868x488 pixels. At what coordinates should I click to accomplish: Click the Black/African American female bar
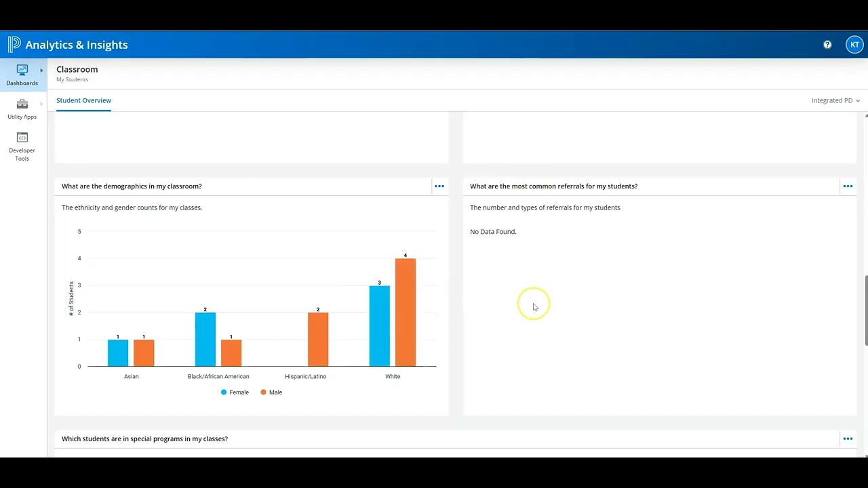[205, 340]
